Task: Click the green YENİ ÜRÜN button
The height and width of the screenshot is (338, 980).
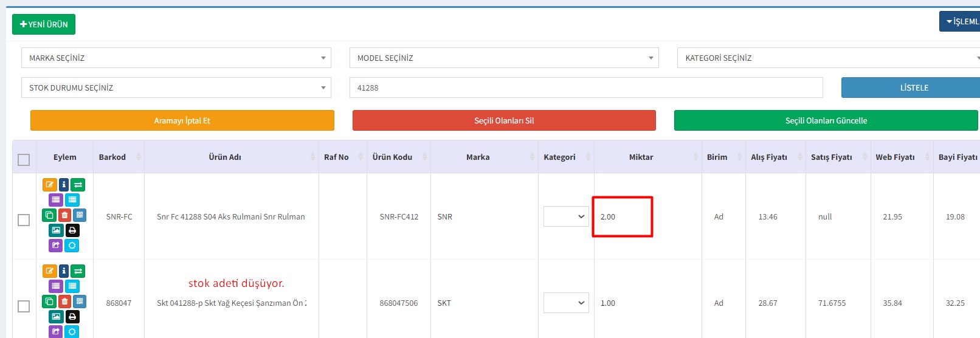Action: [44, 24]
